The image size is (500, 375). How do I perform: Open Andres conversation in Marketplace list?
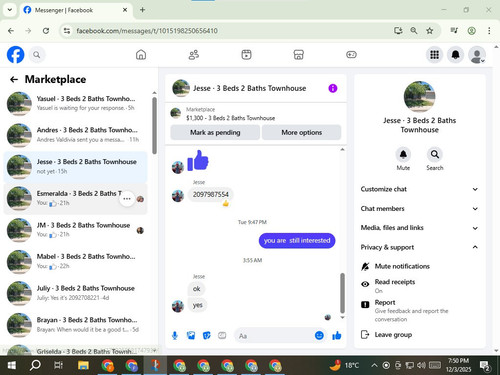pos(75,135)
